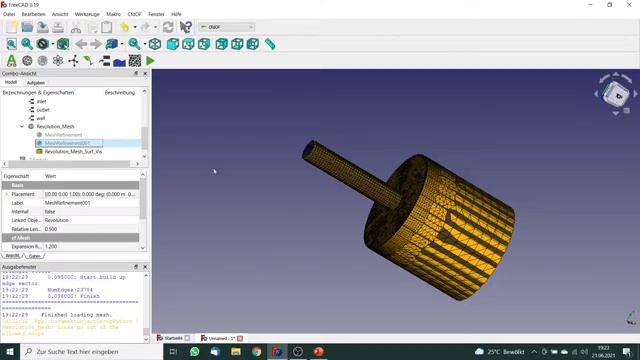Open the zoom options dropdown arrow
Screen dimensions: 640x360
[145, 44]
